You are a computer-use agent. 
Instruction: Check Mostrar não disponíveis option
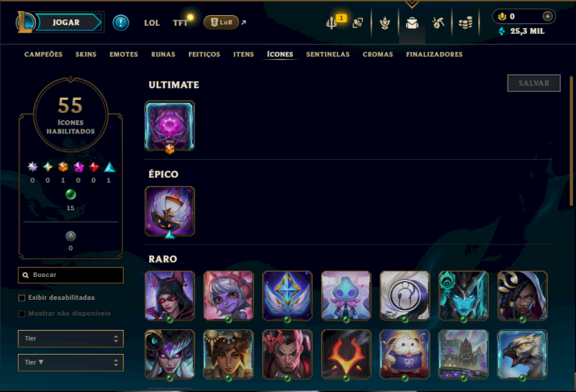tap(22, 314)
